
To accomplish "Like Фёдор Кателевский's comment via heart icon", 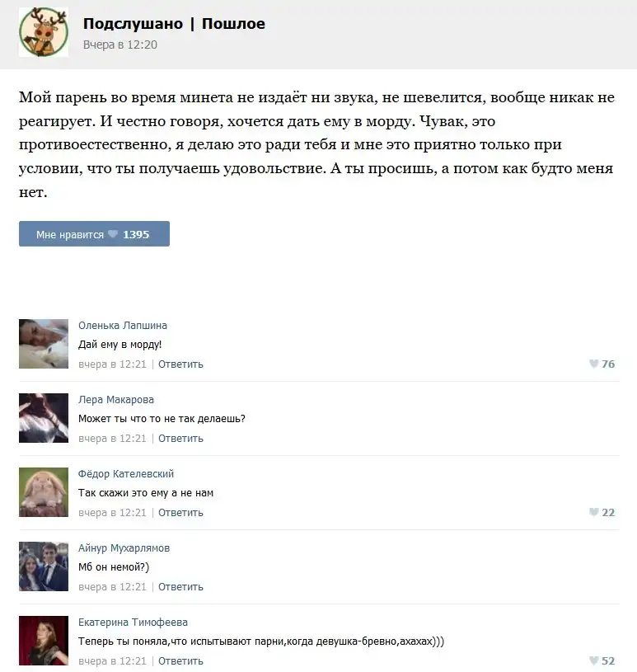I will (593, 512).
